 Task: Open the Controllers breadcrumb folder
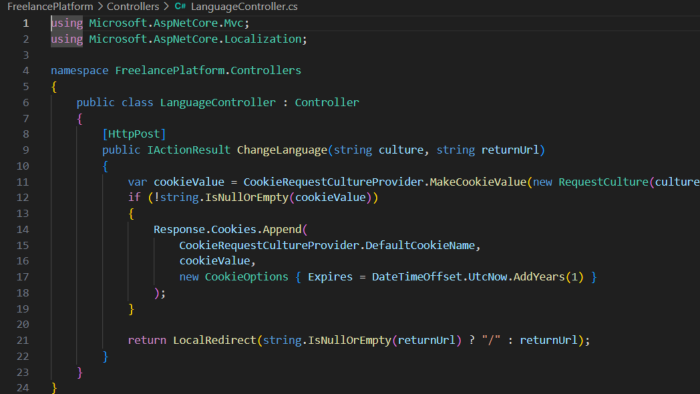[x=133, y=7]
